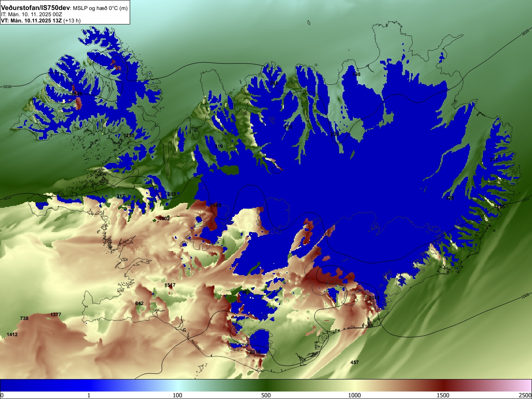This screenshot has width=532, height=399.
Task: Click the 198 value on the north coast
Action: point(356,74)
